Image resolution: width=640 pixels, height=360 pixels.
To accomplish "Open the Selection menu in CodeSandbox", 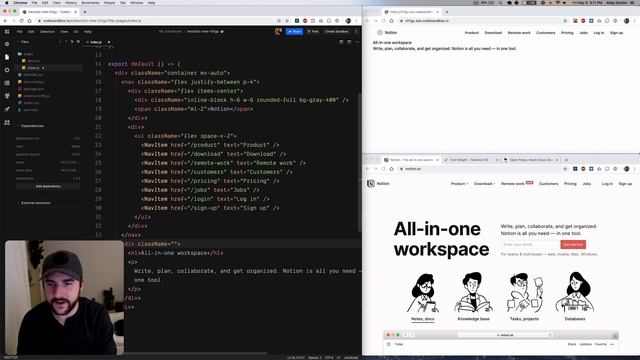I will (47, 31).
